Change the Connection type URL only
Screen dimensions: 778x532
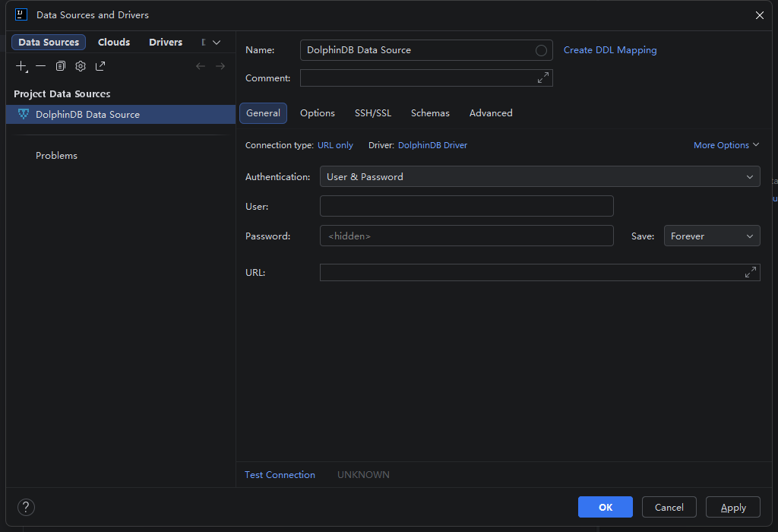coord(335,145)
